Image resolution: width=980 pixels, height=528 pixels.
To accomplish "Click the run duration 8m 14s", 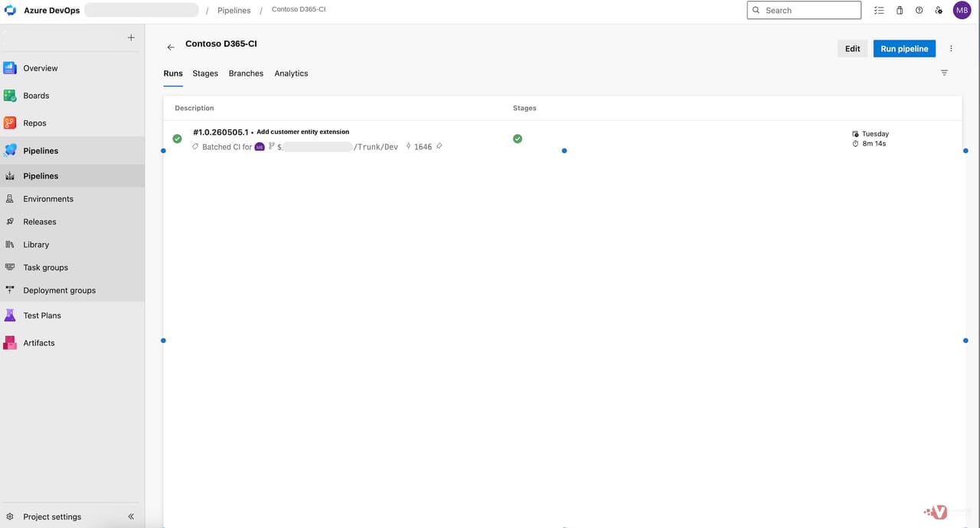I will coord(874,144).
